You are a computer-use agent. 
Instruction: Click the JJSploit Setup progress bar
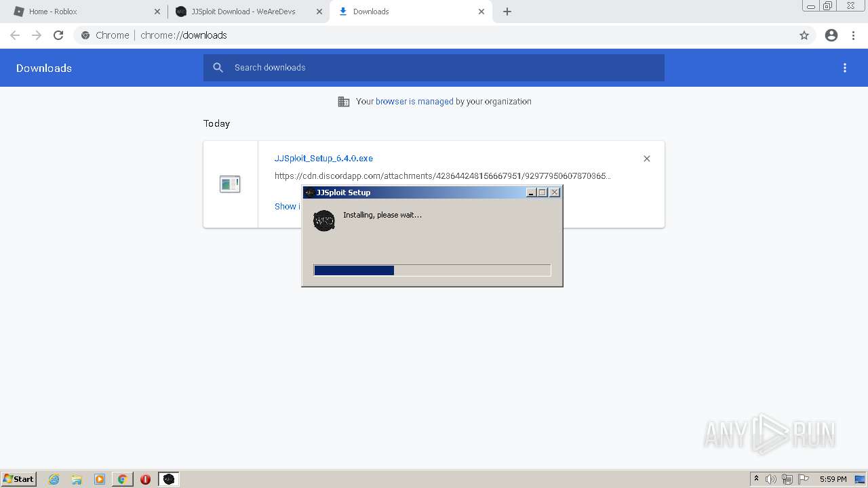(x=433, y=270)
